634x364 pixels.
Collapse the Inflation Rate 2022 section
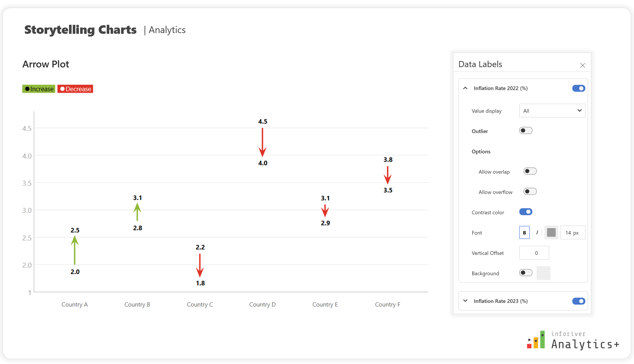465,88
